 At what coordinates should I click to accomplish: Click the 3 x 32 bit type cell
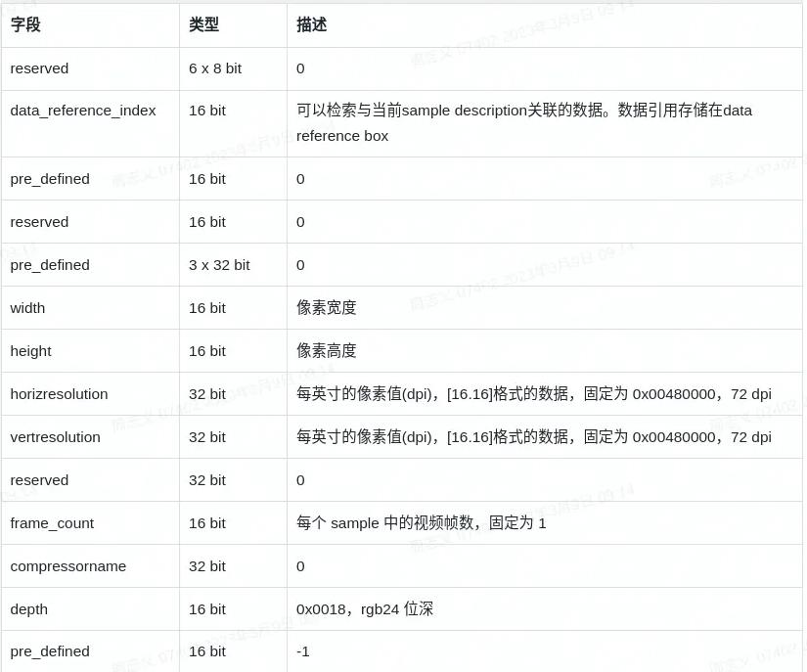[219, 264]
